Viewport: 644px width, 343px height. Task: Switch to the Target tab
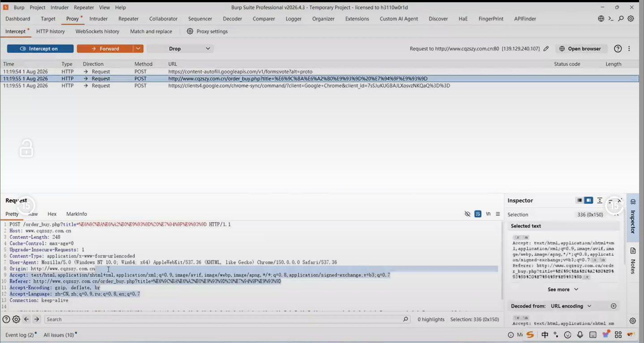tap(48, 19)
